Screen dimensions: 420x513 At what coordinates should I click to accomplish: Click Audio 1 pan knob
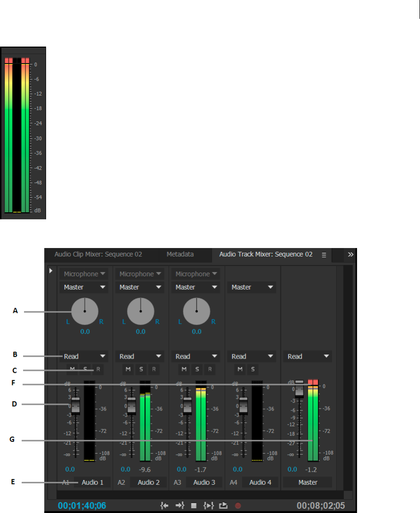coord(85,311)
